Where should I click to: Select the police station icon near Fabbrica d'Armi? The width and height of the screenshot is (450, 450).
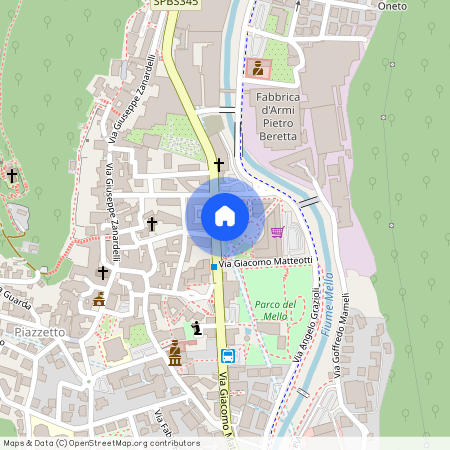(x=258, y=68)
